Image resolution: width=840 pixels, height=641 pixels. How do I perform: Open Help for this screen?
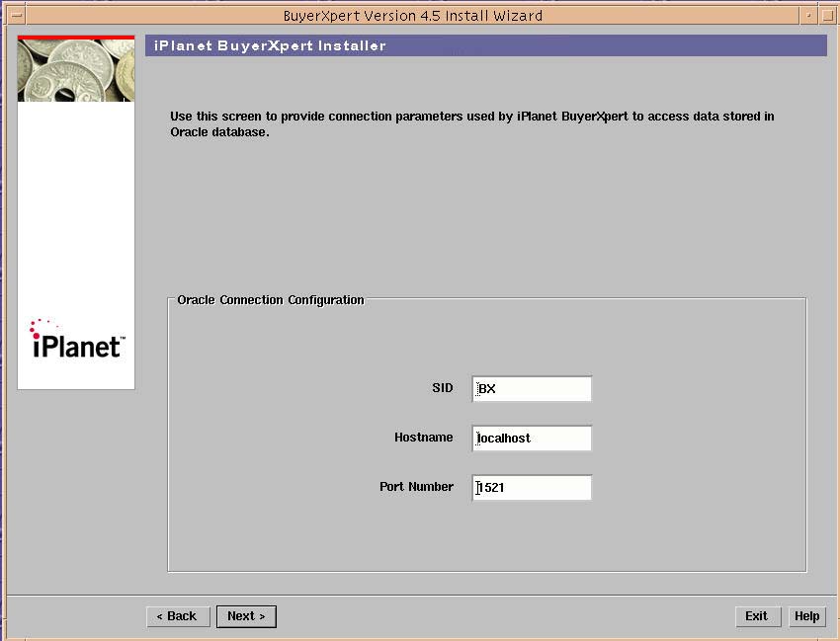[x=806, y=616]
